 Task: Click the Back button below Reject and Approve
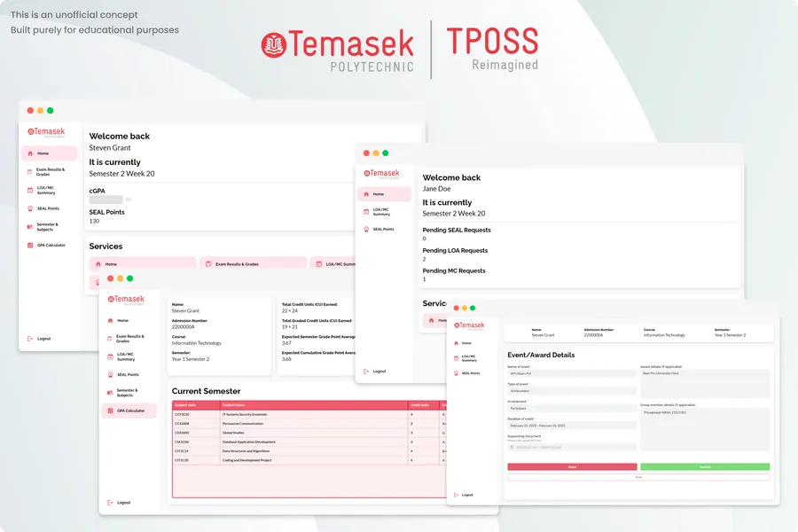pyautogui.click(x=638, y=477)
